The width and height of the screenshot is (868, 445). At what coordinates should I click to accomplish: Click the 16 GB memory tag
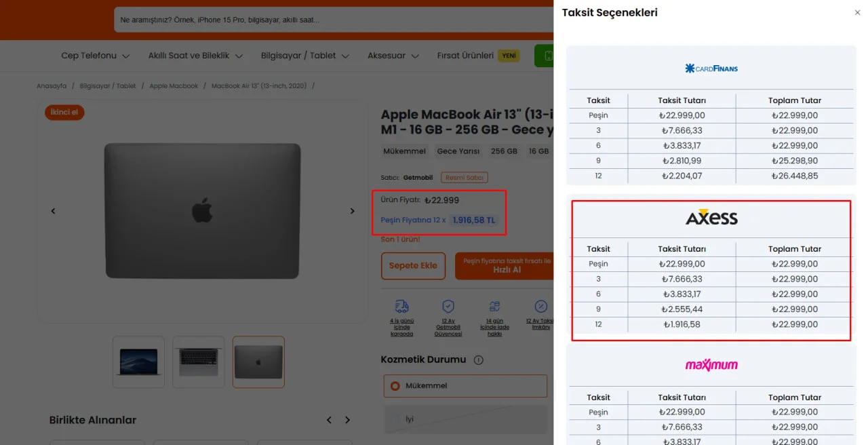tap(538, 151)
